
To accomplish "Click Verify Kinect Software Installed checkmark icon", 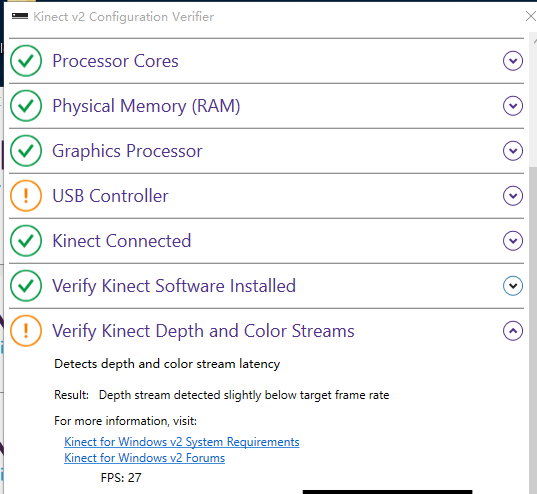I will coord(26,286).
